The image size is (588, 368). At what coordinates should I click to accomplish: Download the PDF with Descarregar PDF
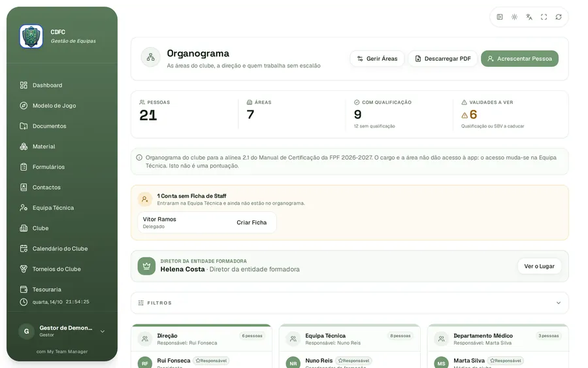442,59
